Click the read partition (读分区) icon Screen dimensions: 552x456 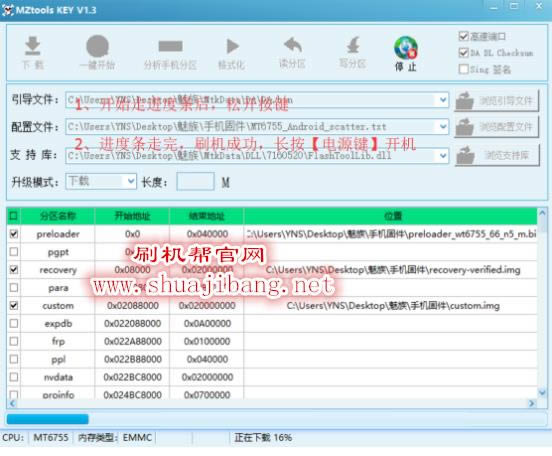tap(293, 45)
